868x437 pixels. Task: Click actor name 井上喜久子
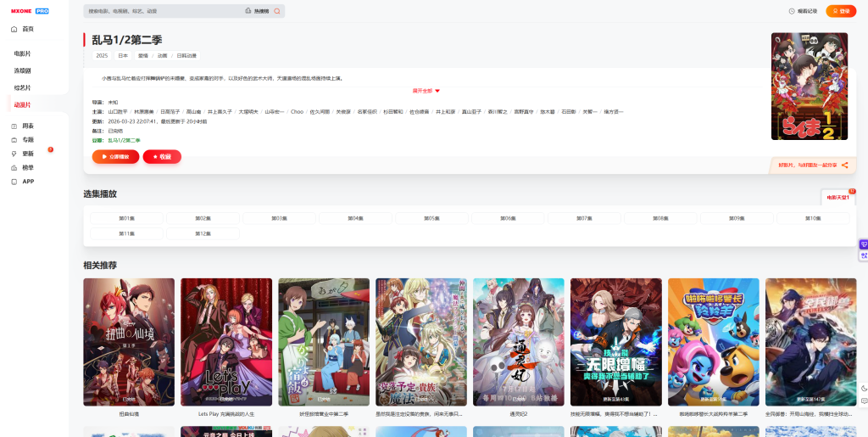tap(220, 112)
